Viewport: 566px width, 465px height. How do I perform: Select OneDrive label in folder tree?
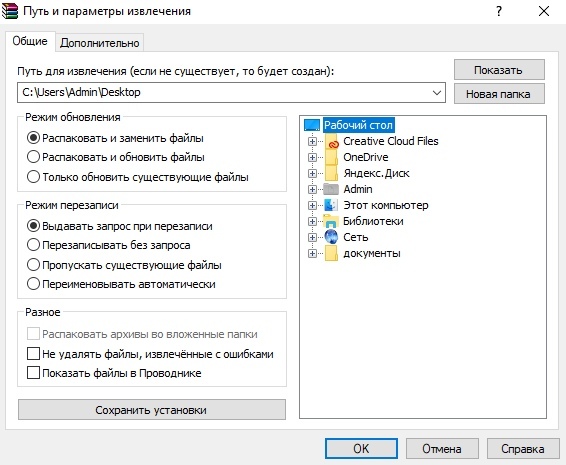tap(366, 157)
